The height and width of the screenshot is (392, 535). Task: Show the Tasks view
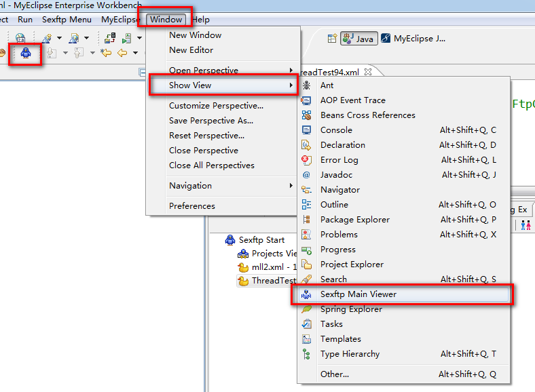coord(404,324)
